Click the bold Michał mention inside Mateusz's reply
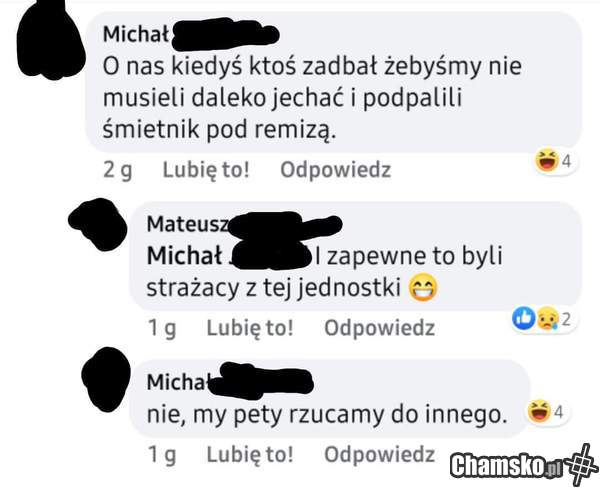600x493 pixels. (x=184, y=256)
